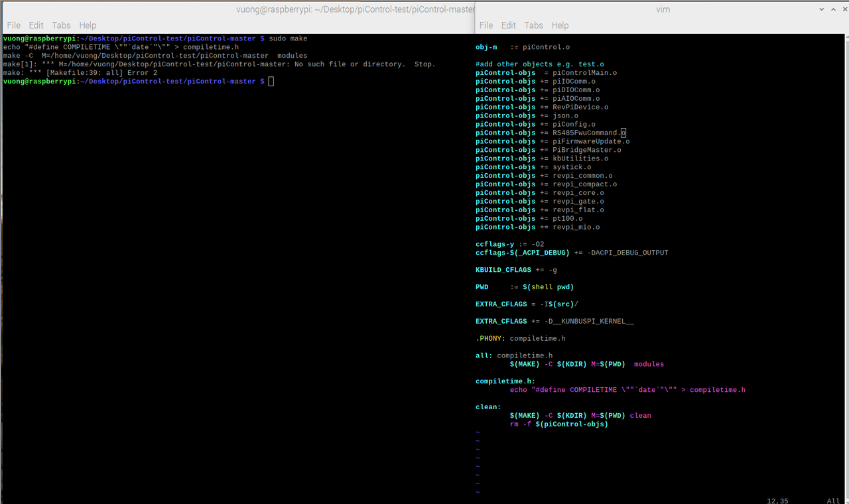Click the 'piAIOComm.o' line in vim
The width and height of the screenshot is (849, 504).
point(538,99)
